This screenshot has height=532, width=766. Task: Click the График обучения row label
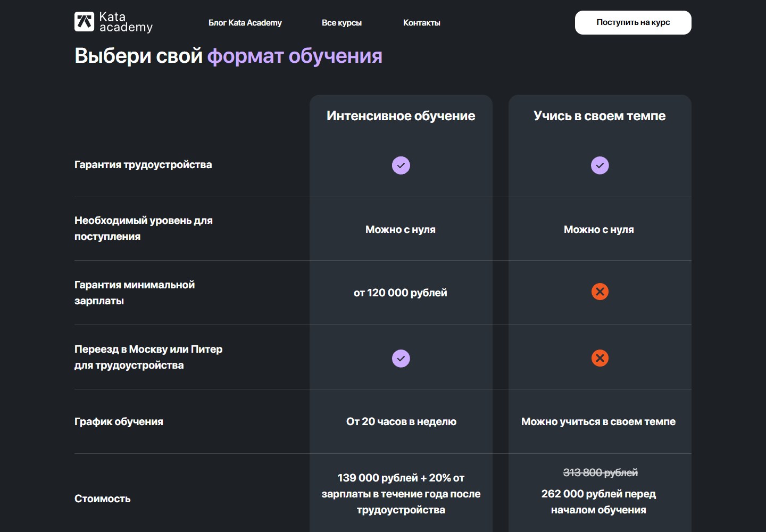click(x=119, y=422)
